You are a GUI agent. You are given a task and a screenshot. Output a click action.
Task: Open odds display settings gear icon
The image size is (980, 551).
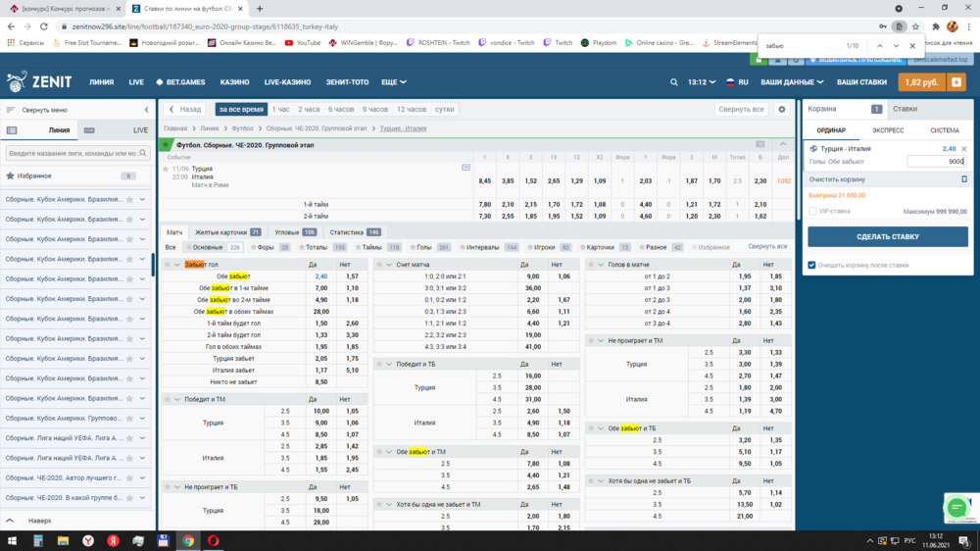[782, 110]
